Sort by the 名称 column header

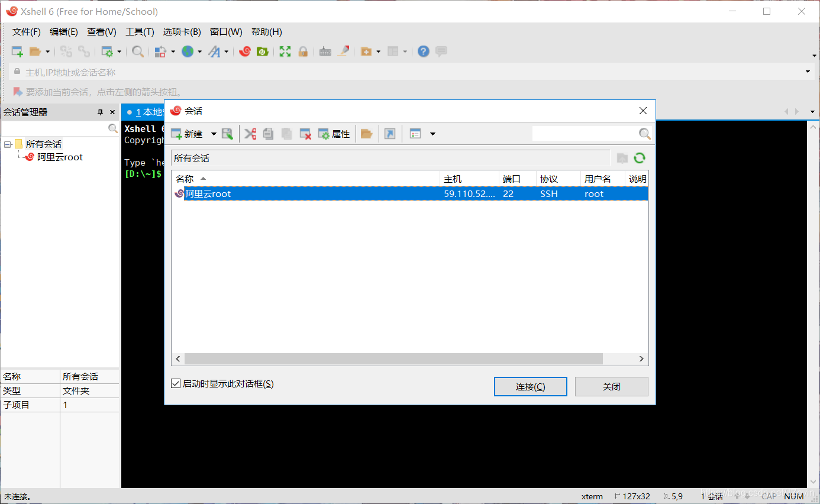click(x=305, y=179)
